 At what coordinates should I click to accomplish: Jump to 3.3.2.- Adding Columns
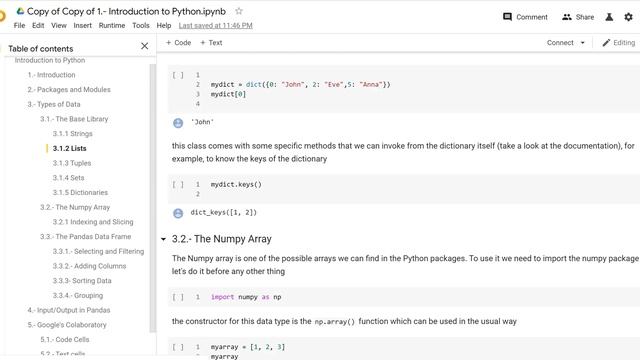click(x=89, y=266)
